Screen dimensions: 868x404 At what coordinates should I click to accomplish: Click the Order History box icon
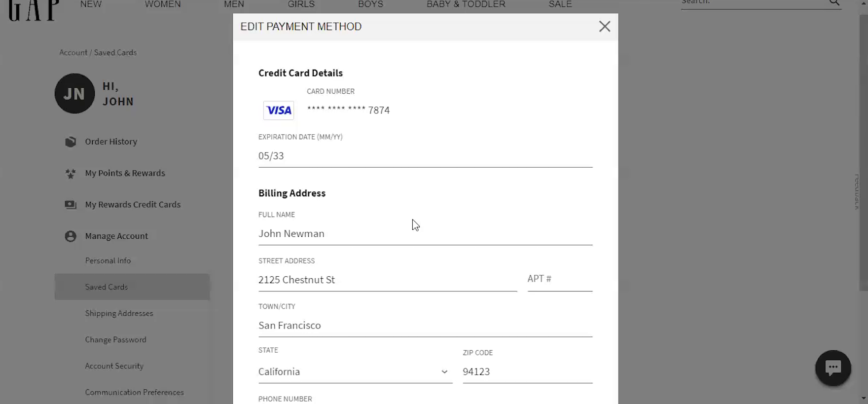[71, 142]
